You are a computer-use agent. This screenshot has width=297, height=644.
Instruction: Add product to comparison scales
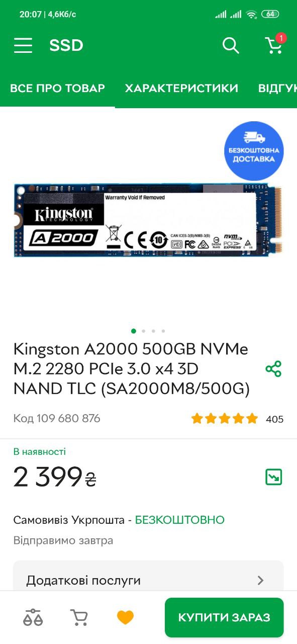pyautogui.click(x=33, y=617)
